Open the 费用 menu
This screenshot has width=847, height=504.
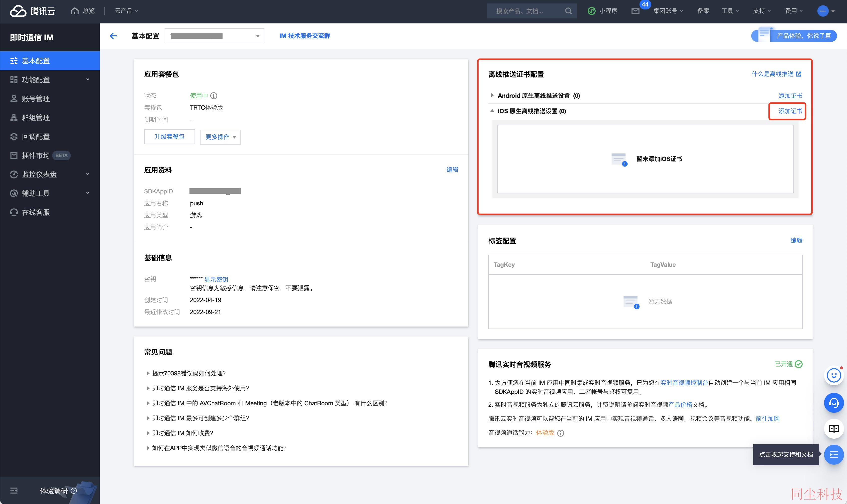794,11
